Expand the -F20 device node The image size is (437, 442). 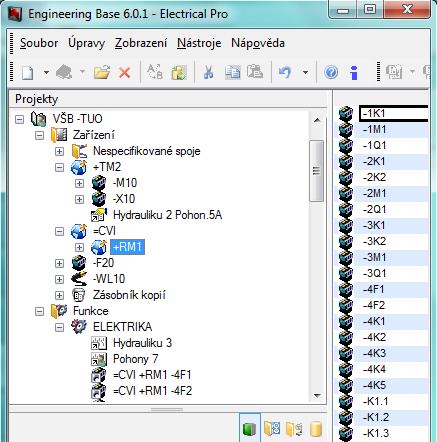point(60,263)
